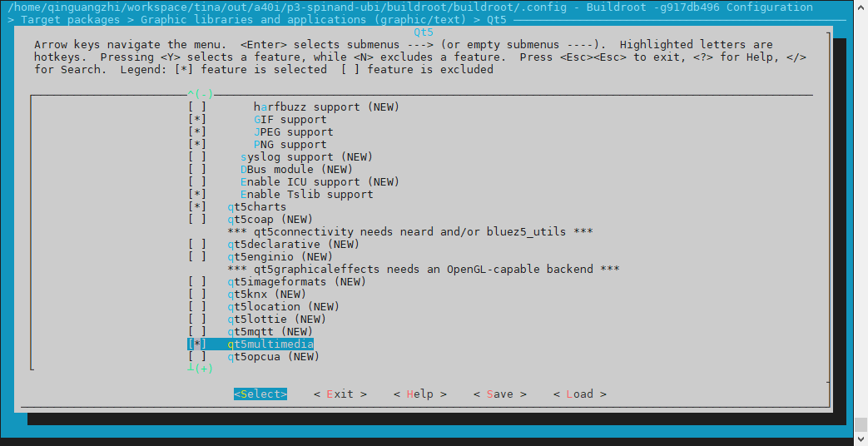Enable the qt5opcua checkbox
Viewport: 868px width, 446px height.
[x=197, y=357]
